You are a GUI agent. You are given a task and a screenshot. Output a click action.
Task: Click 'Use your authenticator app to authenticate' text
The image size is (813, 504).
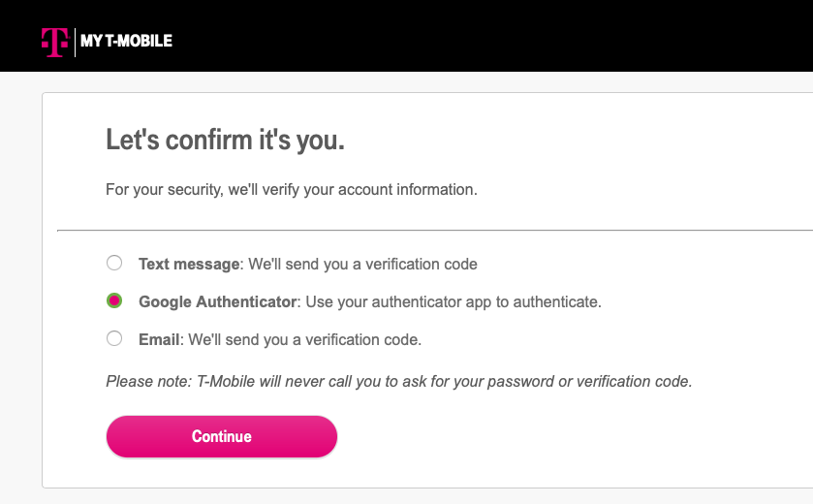(453, 301)
